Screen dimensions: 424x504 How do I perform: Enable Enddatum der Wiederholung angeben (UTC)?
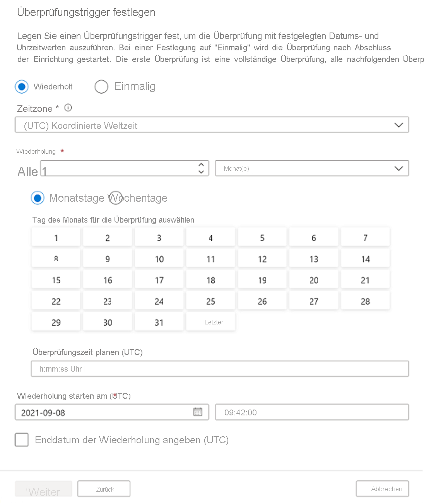coord(22,440)
